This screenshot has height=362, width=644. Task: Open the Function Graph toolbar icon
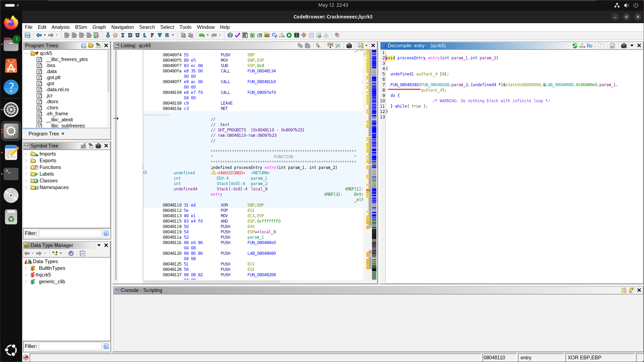(x=282, y=35)
